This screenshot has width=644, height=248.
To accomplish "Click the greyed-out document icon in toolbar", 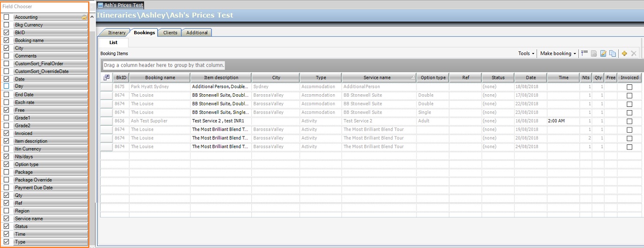I will pos(594,53).
